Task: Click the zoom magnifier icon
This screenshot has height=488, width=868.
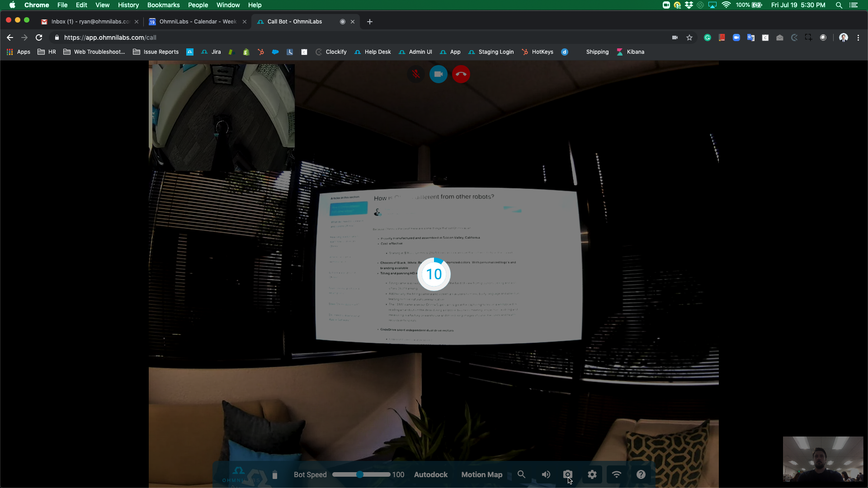Action: coord(521,474)
